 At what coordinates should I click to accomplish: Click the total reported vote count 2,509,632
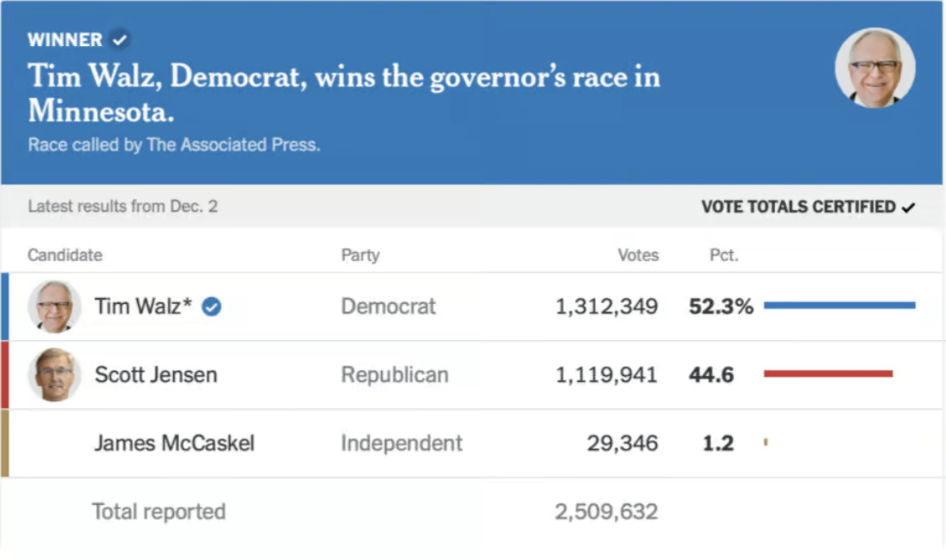pyautogui.click(x=606, y=512)
